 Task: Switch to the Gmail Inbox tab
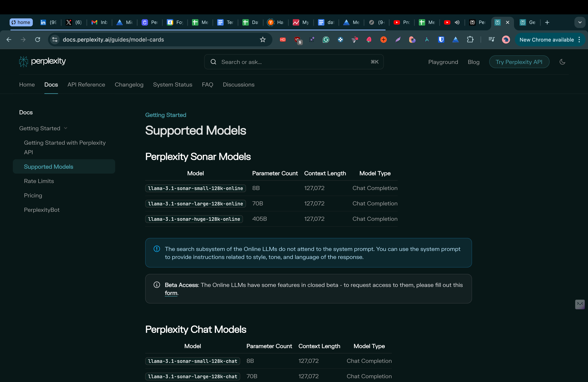pyautogui.click(x=99, y=22)
